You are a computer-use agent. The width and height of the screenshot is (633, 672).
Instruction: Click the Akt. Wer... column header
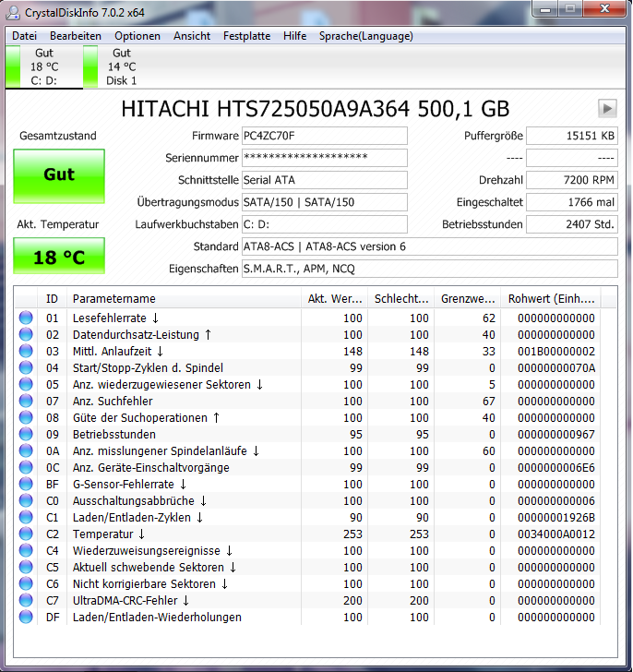click(x=334, y=299)
